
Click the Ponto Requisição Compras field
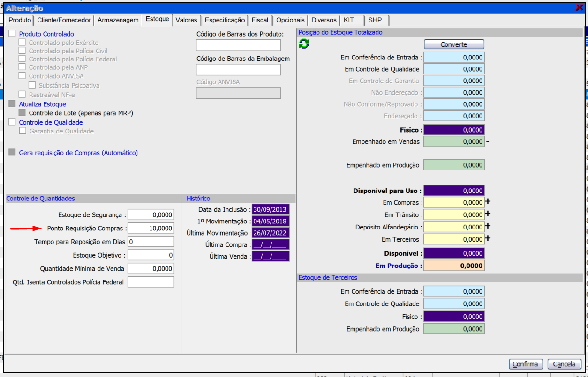coord(151,229)
